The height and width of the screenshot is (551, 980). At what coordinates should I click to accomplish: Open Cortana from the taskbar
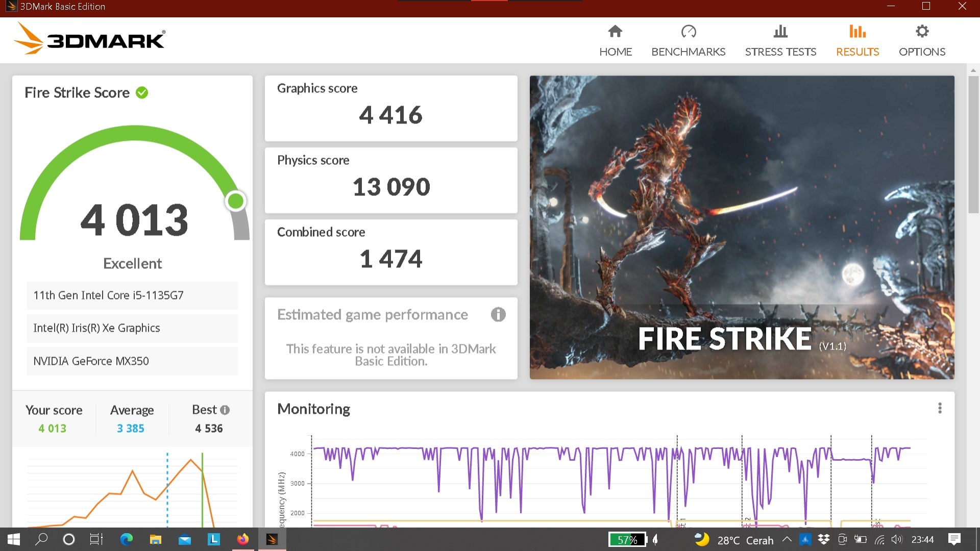pos(68,539)
